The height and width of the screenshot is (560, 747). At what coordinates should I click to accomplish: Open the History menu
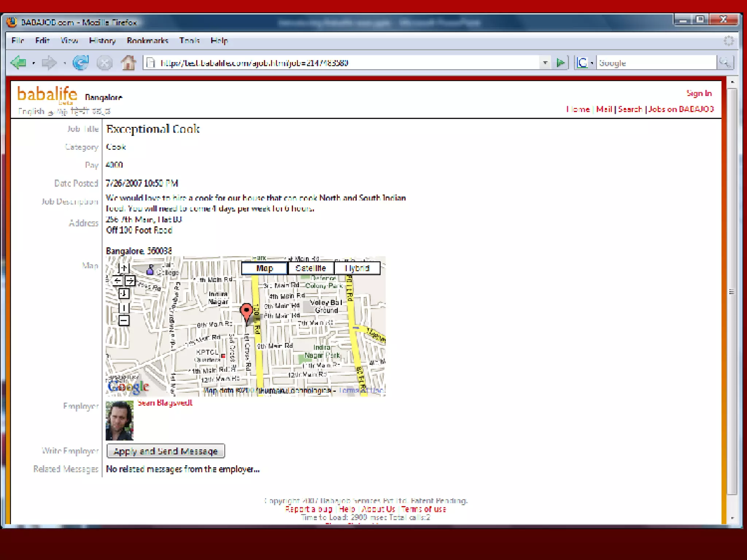click(x=102, y=40)
